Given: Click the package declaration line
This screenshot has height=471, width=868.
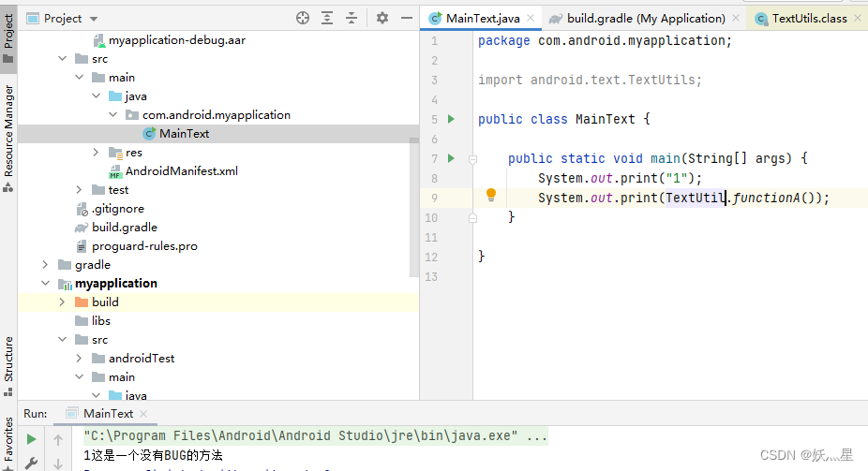Looking at the screenshot, I should (x=605, y=41).
